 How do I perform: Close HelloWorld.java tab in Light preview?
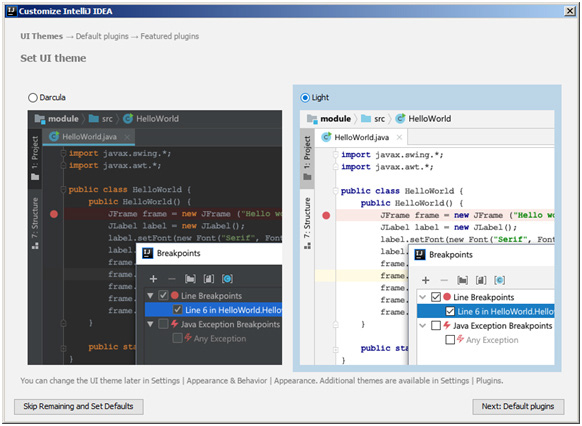399,138
